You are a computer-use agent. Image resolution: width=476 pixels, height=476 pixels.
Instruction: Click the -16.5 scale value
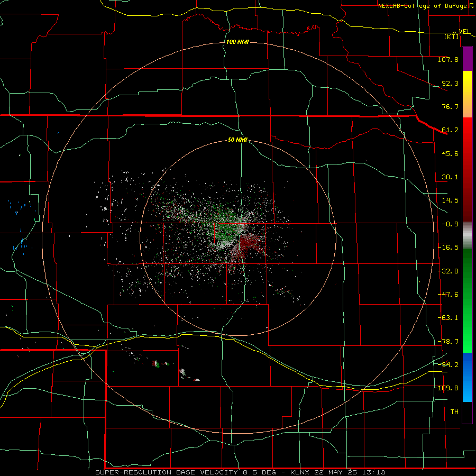(x=448, y=248)
